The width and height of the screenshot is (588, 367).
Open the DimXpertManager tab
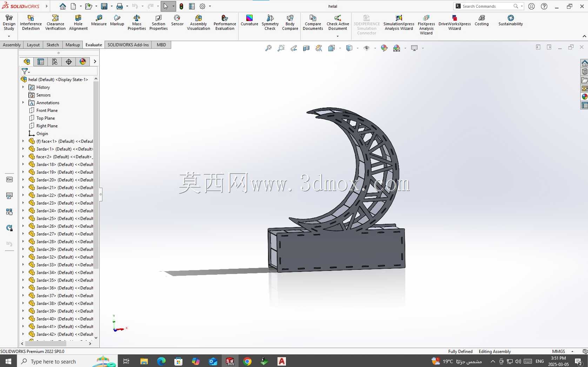[x=69, y=62]
